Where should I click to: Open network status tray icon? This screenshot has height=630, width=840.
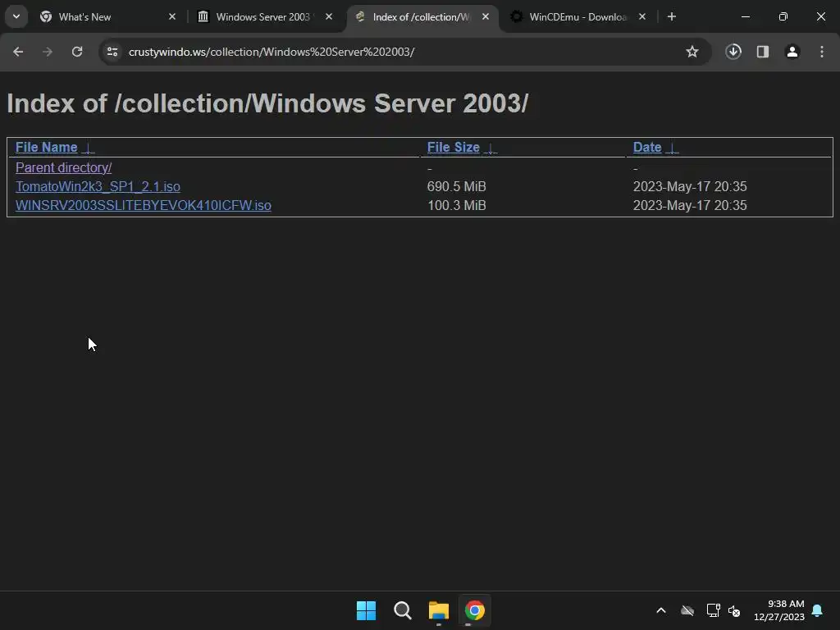[713, 610]
